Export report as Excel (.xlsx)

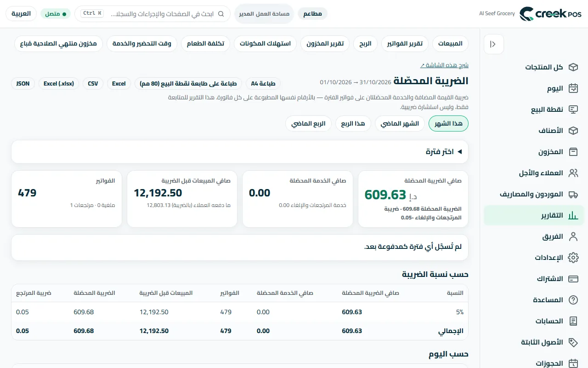(x=59, y=84)
